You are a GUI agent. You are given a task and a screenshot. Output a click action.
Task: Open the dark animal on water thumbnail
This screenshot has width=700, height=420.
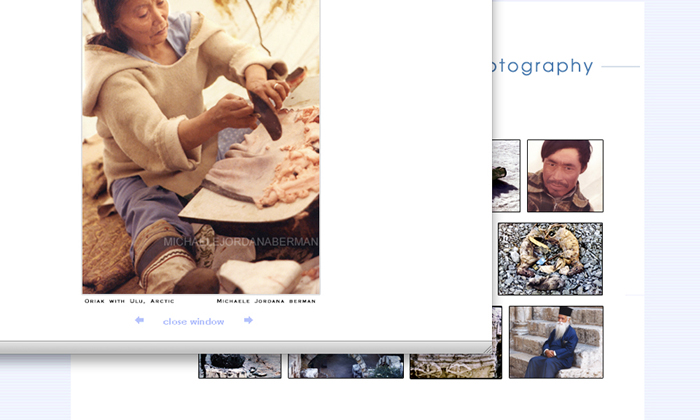(x=506, y=176)
